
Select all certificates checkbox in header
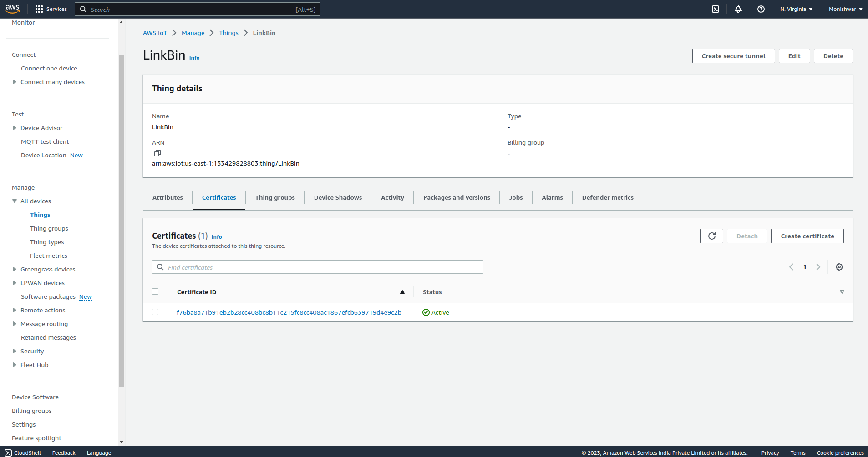pyautogui.click(x=155, y=291)
